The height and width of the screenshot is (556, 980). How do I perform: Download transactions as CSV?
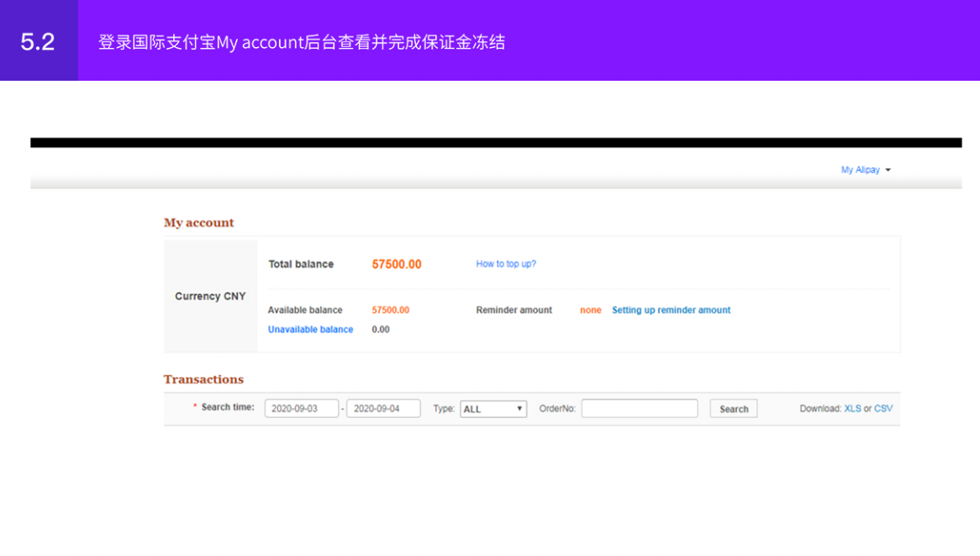[x=883, y=408]
